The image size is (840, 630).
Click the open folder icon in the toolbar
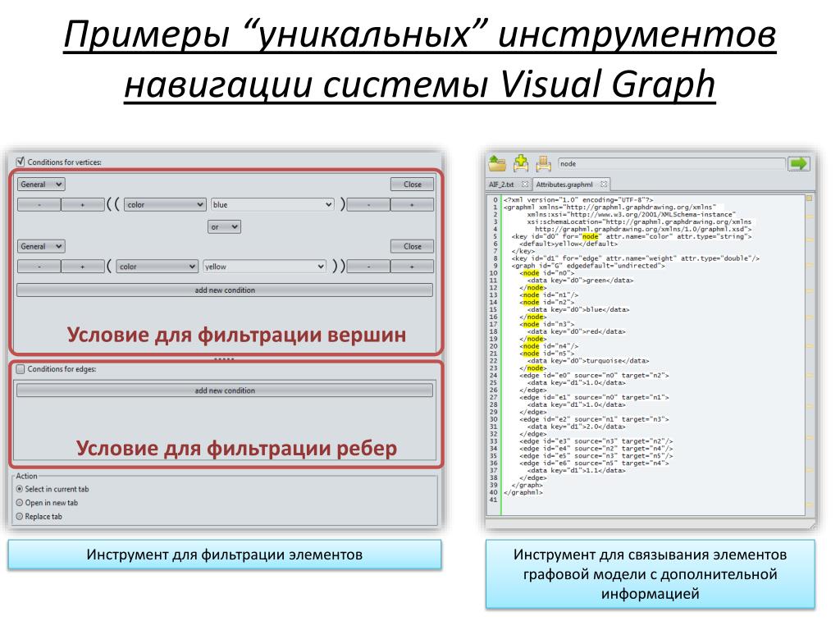coord(497,163)
